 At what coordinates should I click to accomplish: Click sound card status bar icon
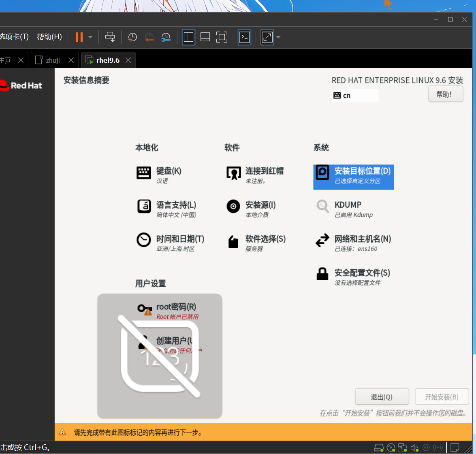coord(414,448)
